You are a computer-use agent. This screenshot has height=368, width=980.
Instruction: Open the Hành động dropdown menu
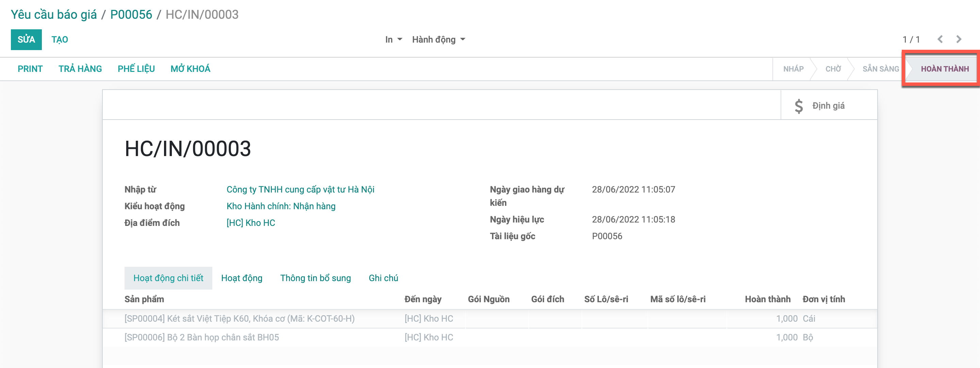(x=438, y=39)
